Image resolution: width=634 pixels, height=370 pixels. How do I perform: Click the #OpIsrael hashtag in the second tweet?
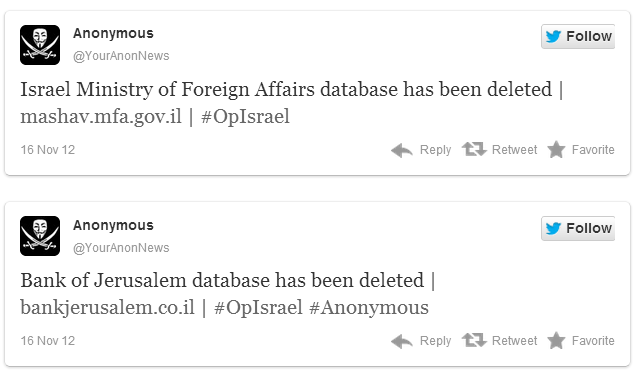coord(258,308)
